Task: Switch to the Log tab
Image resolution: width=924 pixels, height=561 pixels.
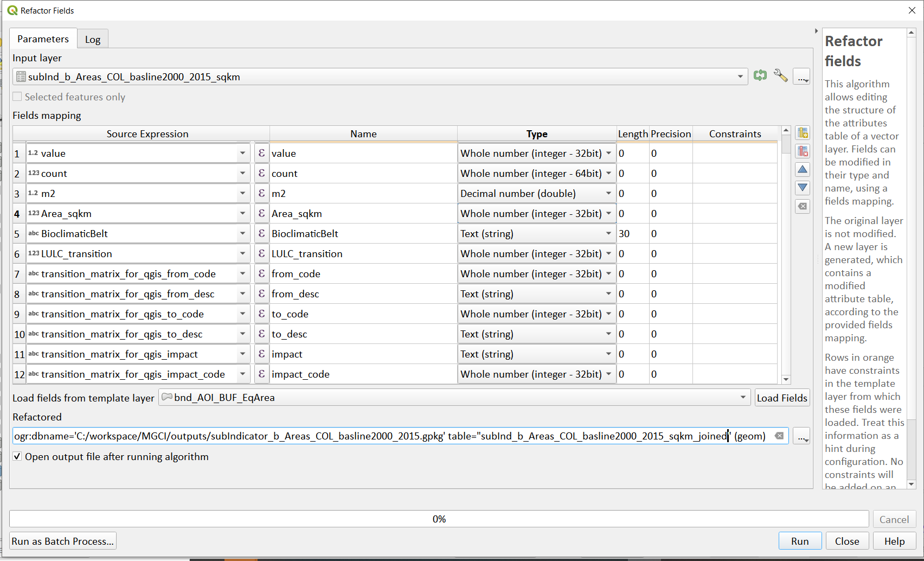Action: pyautogui.click(x=93, y=39)
